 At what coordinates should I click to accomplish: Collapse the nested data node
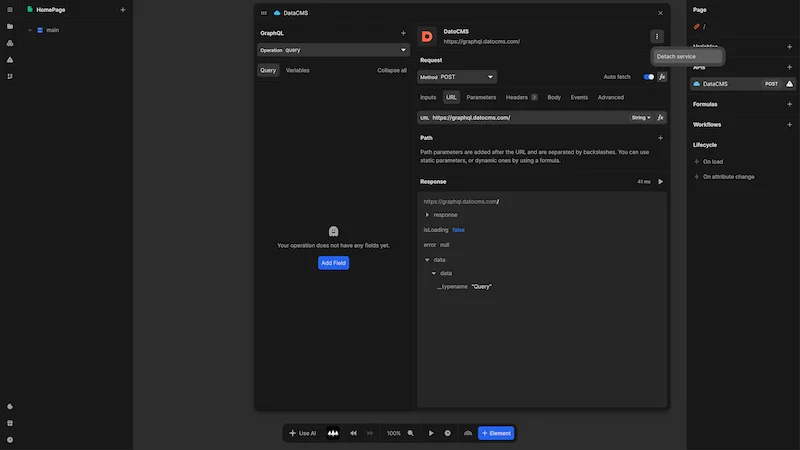[x=434, y=273]
